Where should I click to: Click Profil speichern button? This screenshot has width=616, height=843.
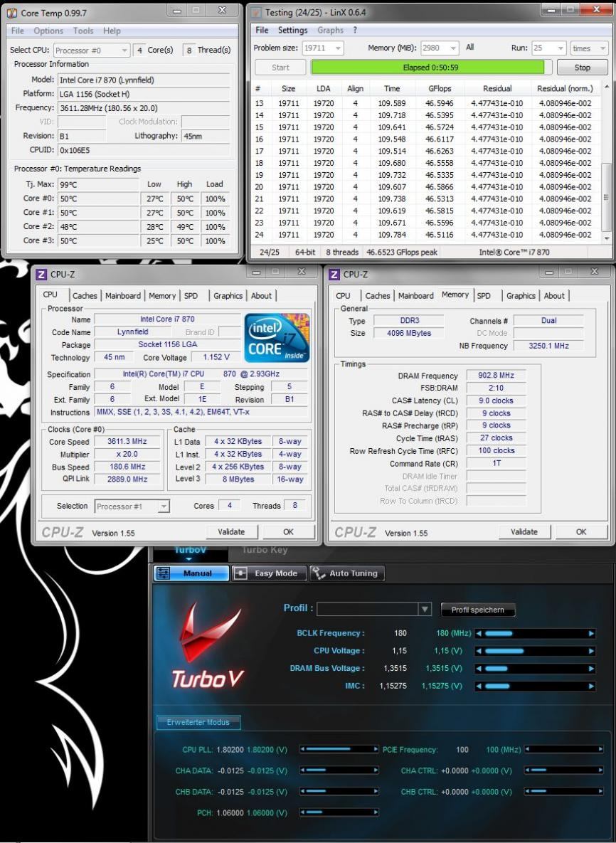(478, 610)
